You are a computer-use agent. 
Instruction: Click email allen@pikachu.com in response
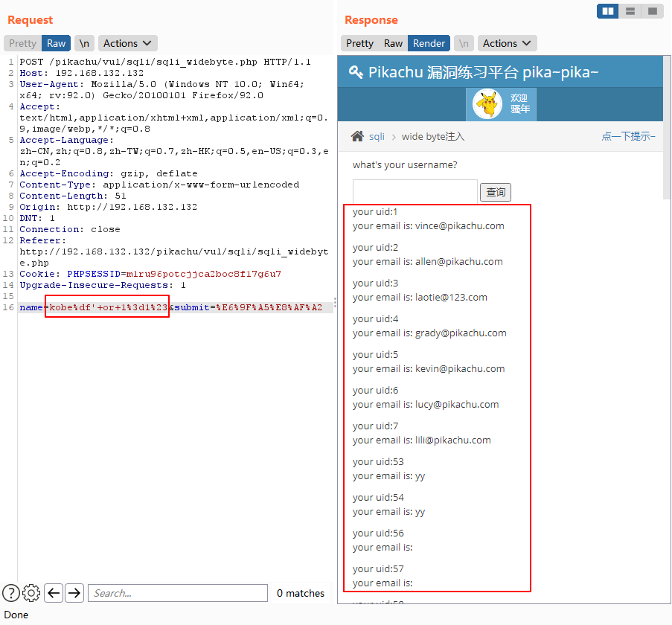click(459, 261)
